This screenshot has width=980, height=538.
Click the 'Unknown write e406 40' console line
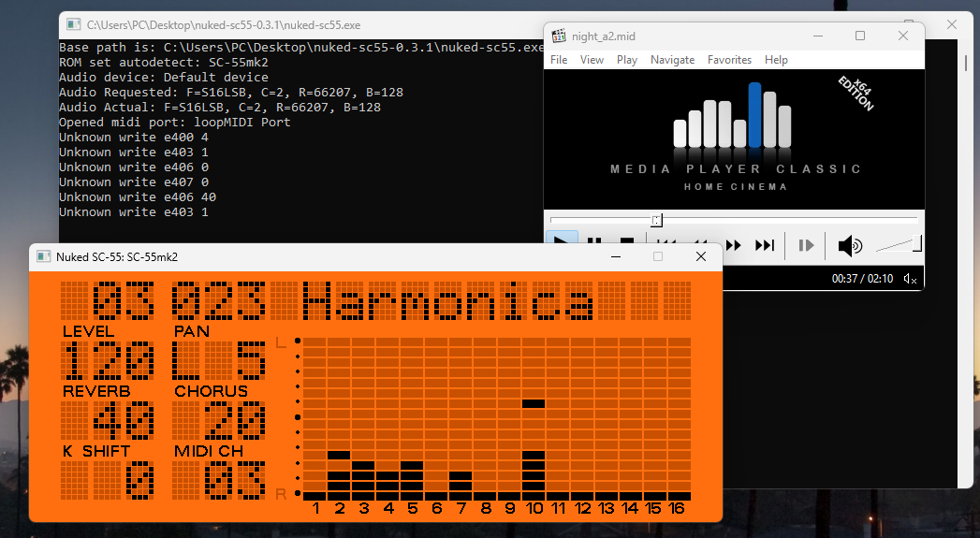(138, 196)
